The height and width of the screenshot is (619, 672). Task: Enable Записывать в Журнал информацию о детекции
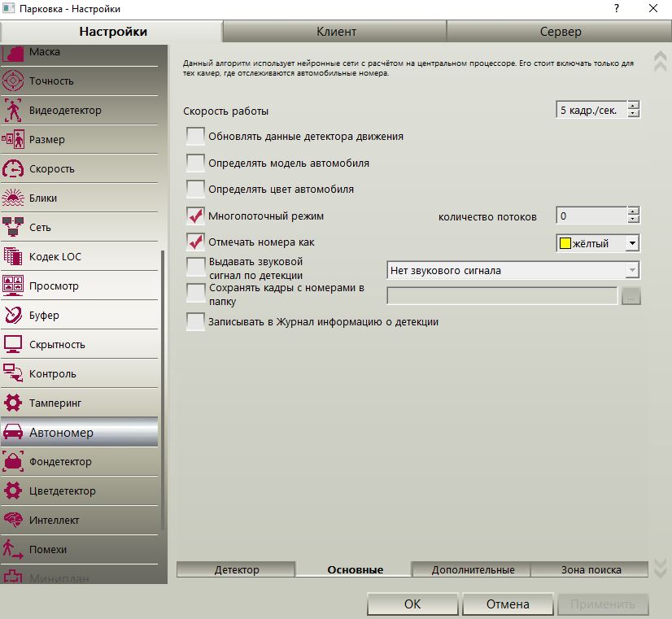click(195, 322)
